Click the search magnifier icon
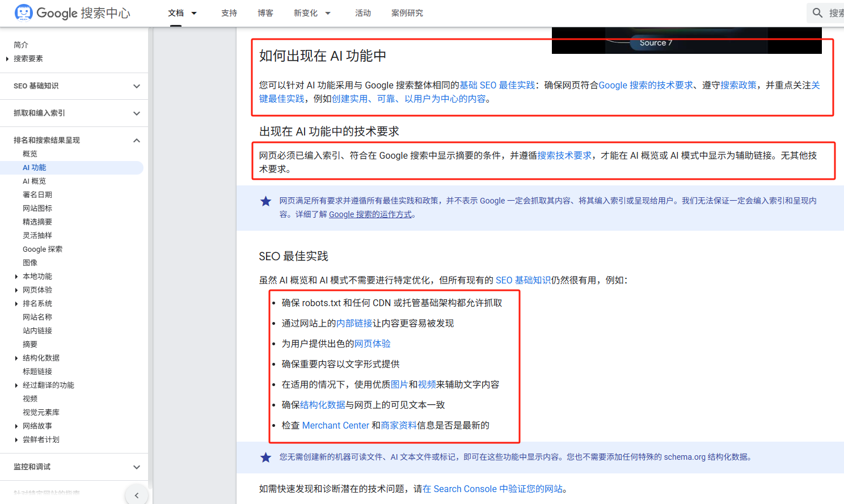Screen dimensions: 844x504 click(x=817, y=12)
